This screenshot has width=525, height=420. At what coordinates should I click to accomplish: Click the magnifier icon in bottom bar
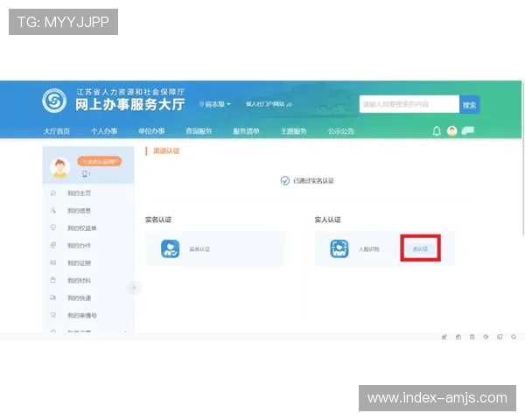514,337
